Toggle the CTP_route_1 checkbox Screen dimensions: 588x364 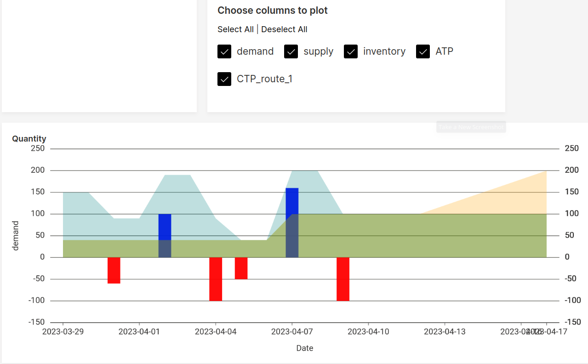pyautogui.click(x=224, y=79)
